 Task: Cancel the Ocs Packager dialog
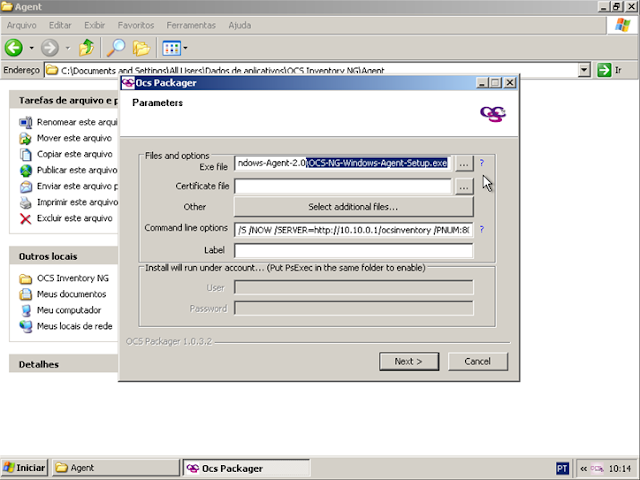click(478, 362)
